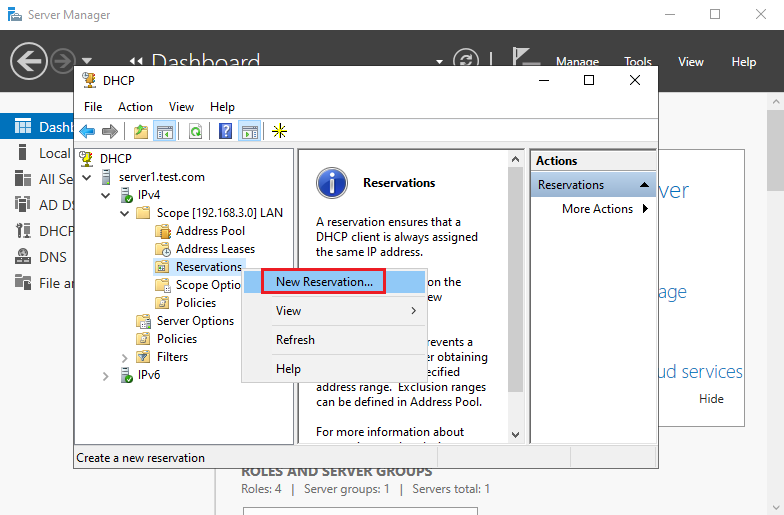Click the green Refresh toolbar icon
The width and height of the screenshot is (784, 515).
(196, 131)
